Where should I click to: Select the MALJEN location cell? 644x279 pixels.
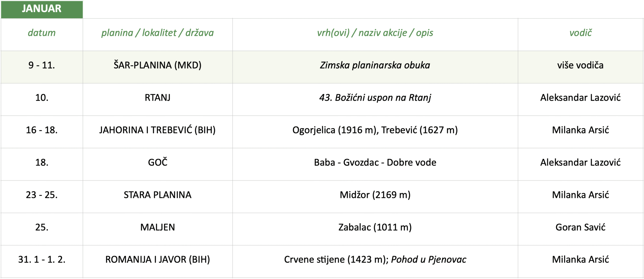157,227
